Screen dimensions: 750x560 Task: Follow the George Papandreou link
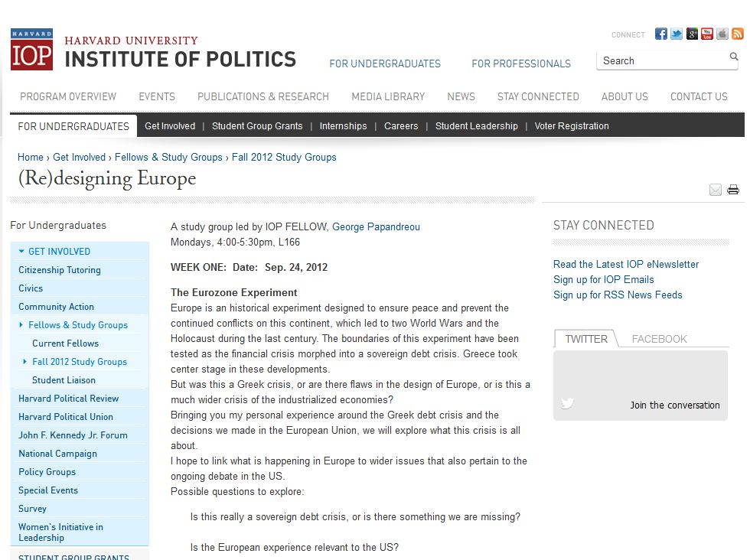pyautogui.click(x=376, y=226)
